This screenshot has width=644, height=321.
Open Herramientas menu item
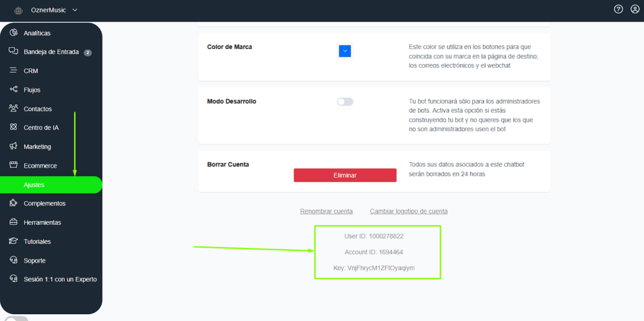pyautogui.click(x=42, y=222)
